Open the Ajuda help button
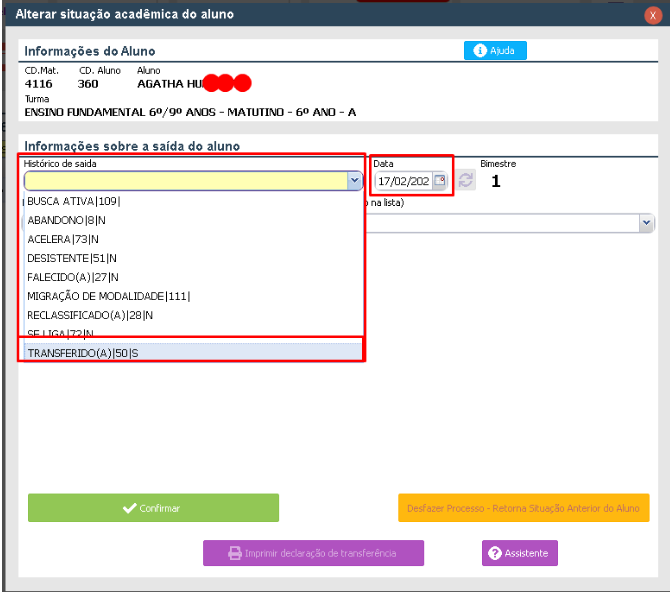The width and height of the screenshot is (670, 594). (x=494, y=50)
